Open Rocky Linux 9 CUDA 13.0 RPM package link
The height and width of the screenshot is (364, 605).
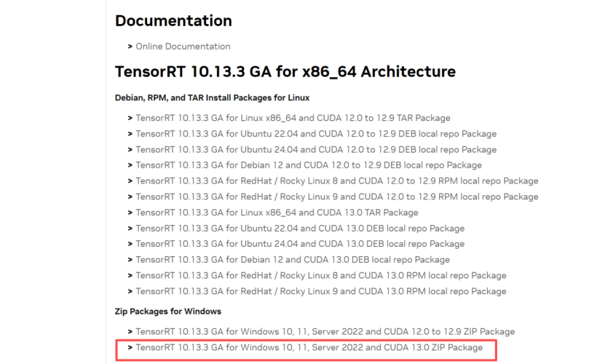pos(321,291)
